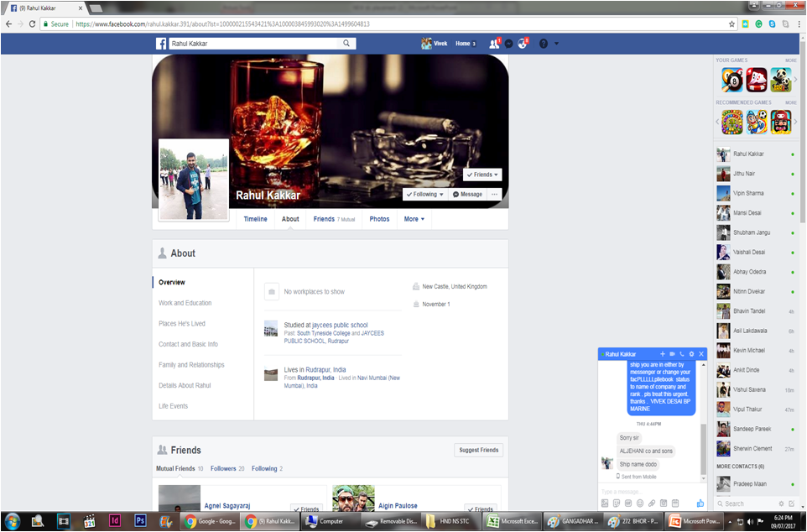The image size is (807, 532).
Task: Open chat options gear icon
Action: click(x=692, y=354)
